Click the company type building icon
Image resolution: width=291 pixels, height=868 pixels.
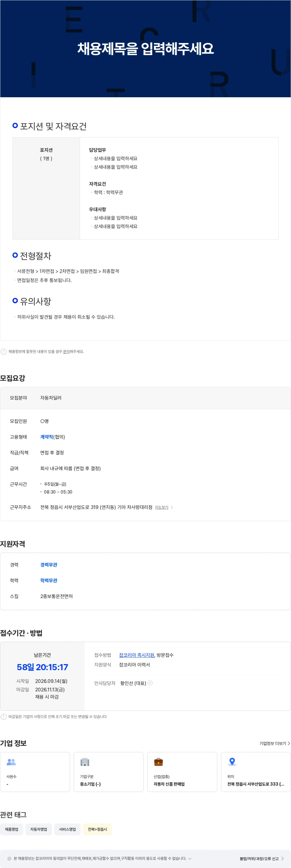pyautogui.click(x=85, y=762)
